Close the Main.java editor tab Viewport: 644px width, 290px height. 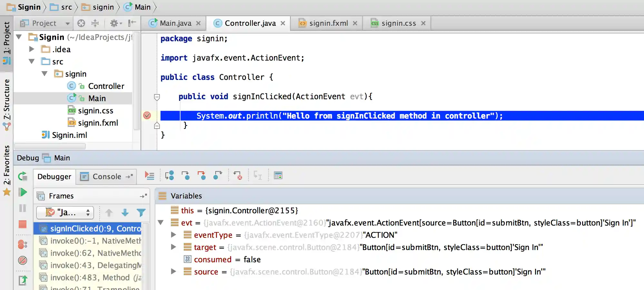(199, 23)
